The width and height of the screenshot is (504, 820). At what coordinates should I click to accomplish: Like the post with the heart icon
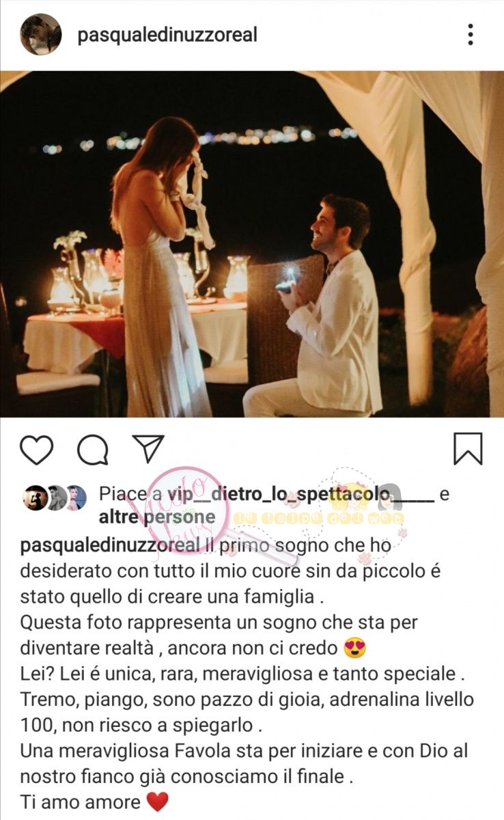pos(36,449)
